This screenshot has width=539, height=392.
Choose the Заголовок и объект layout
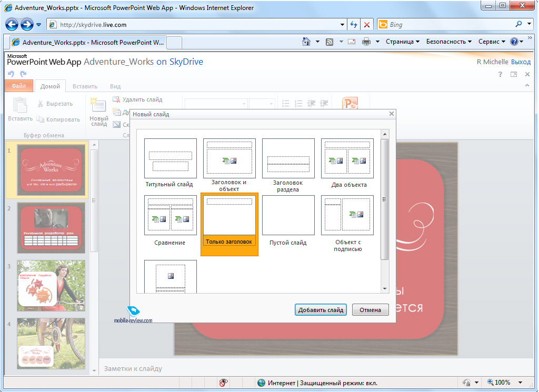tap(229, 165)
